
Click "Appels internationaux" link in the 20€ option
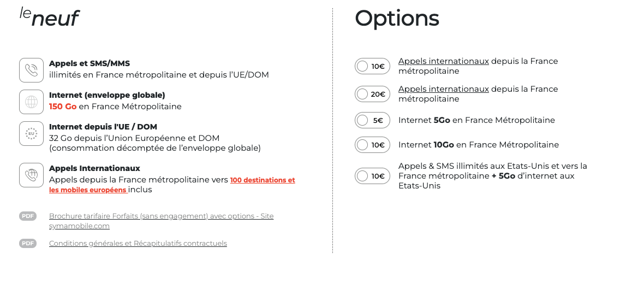pos(443,89)
